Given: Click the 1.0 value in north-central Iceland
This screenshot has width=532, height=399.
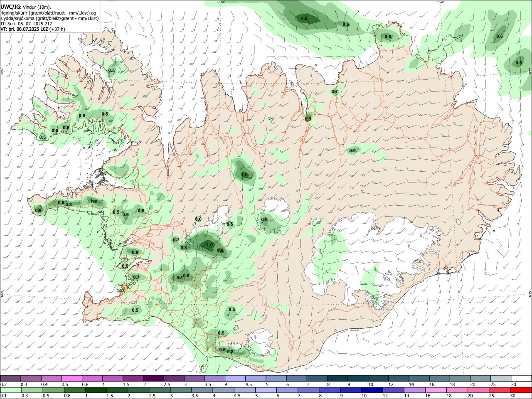Looking at the screenshot, I should [x=244, y=175].
